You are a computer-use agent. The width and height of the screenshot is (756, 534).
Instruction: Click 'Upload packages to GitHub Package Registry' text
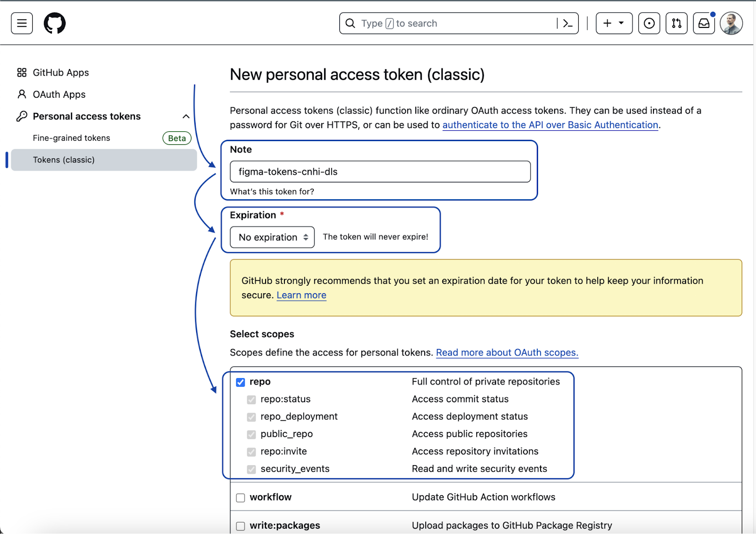coord(512,526)
